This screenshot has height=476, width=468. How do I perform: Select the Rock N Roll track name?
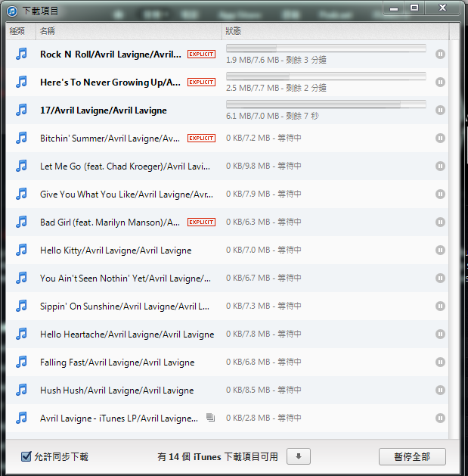pos(110,54)
